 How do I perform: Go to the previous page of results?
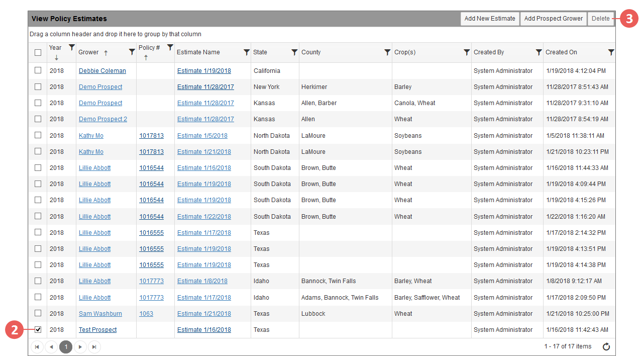pos(51,346)
